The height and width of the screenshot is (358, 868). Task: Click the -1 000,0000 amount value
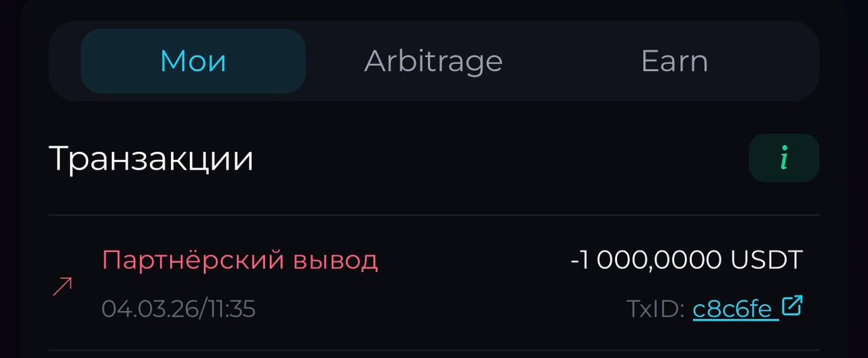(x=646, y=259)
